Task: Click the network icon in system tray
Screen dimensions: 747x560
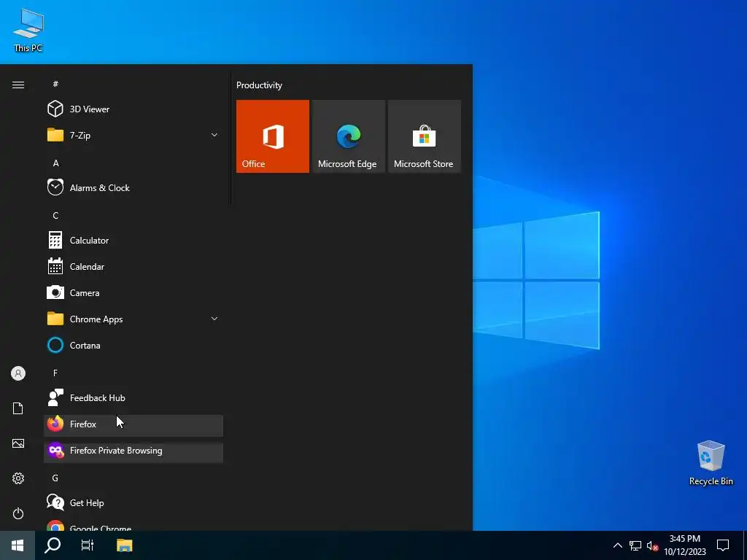Action: [x=635, y=545]
